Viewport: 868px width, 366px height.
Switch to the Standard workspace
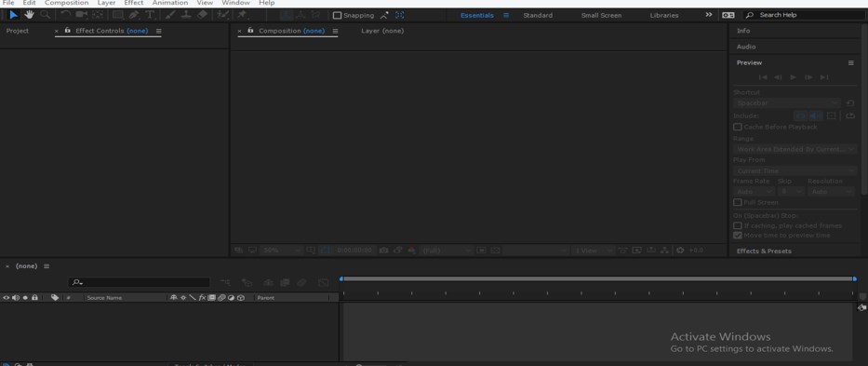pos(538,16)
